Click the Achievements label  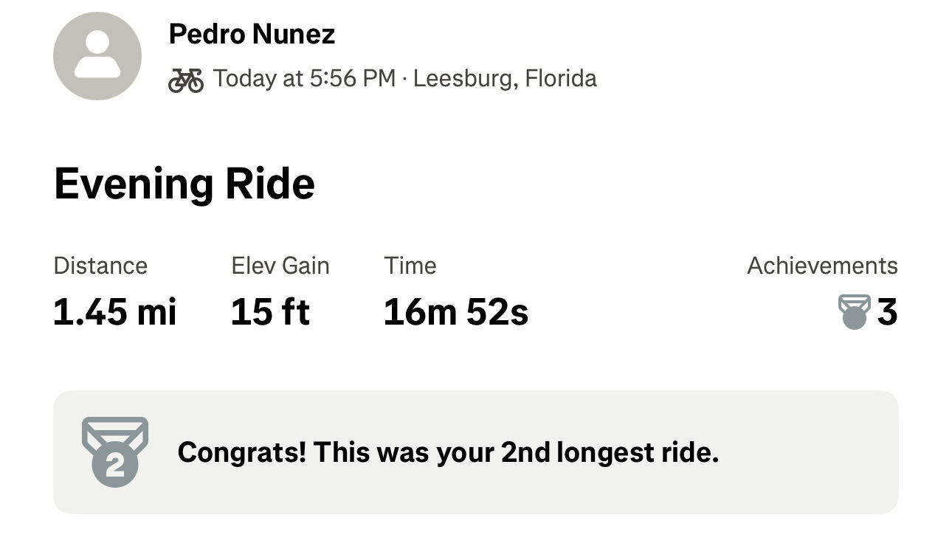[x=822, y=266]
